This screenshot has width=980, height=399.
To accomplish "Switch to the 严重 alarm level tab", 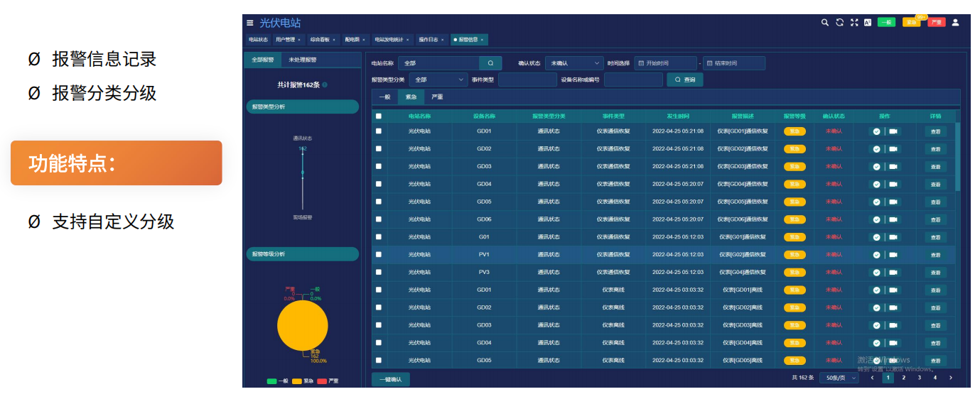I will coord(437,97).
